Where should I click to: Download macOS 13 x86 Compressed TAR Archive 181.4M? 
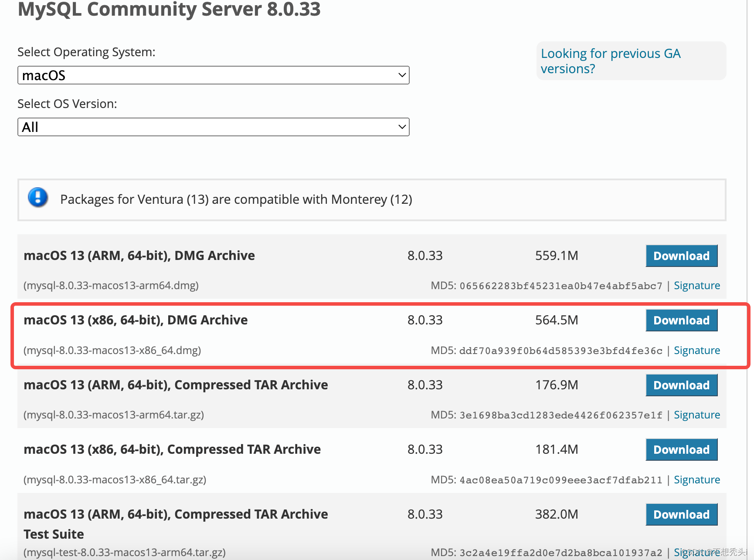(x=682, y=449)
